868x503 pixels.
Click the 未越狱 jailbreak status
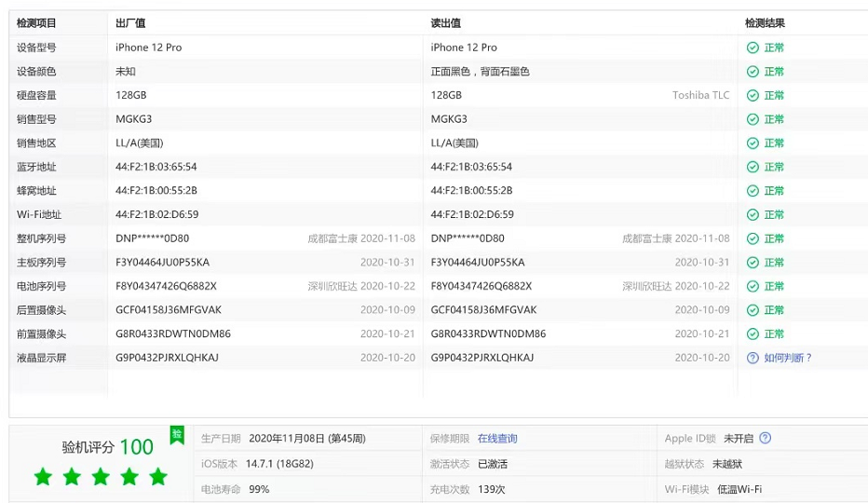727,464
